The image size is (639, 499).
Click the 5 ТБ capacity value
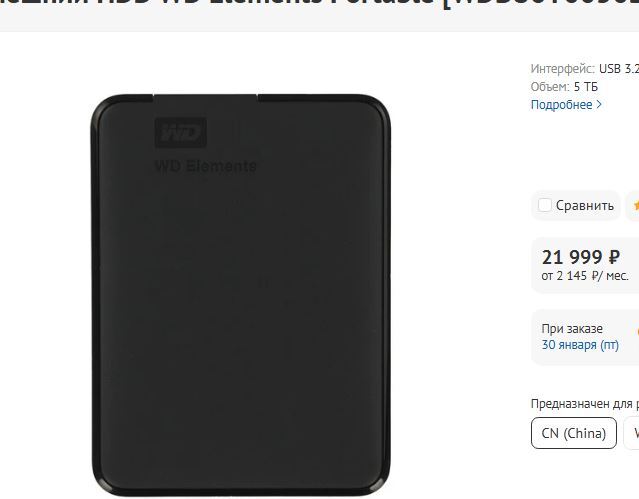pyautogui.click(x=586, y=86)
